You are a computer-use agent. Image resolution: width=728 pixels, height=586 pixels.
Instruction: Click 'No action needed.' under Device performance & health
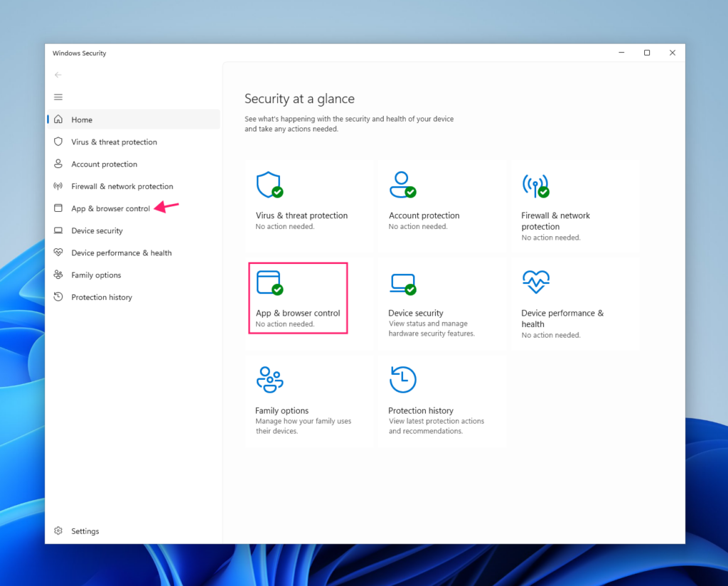pyautogui.click(x=551, y=335)
